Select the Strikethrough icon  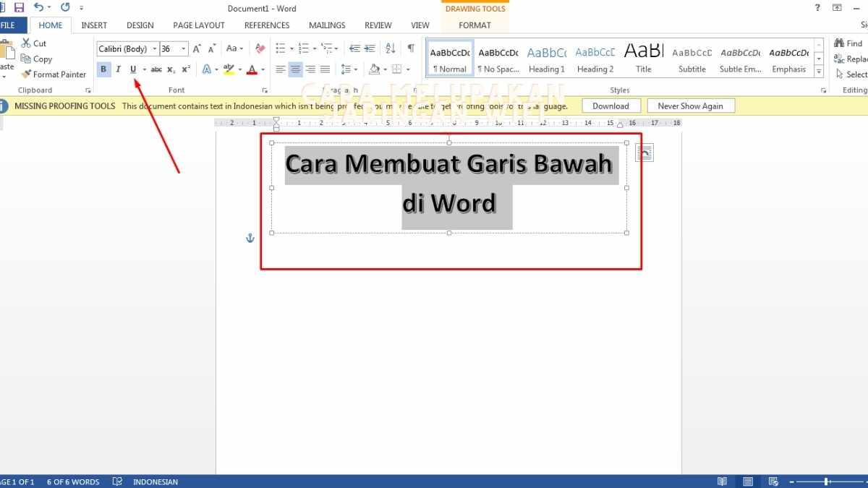[x=156, y=69]
